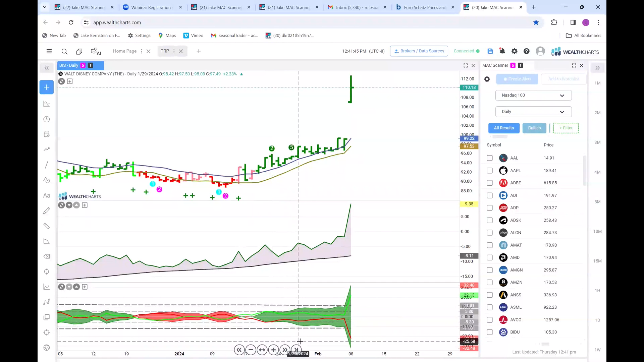This screenshot has width=644, height=362.
Task: Reset chart horizontal scale arrows
Action: 262,350
